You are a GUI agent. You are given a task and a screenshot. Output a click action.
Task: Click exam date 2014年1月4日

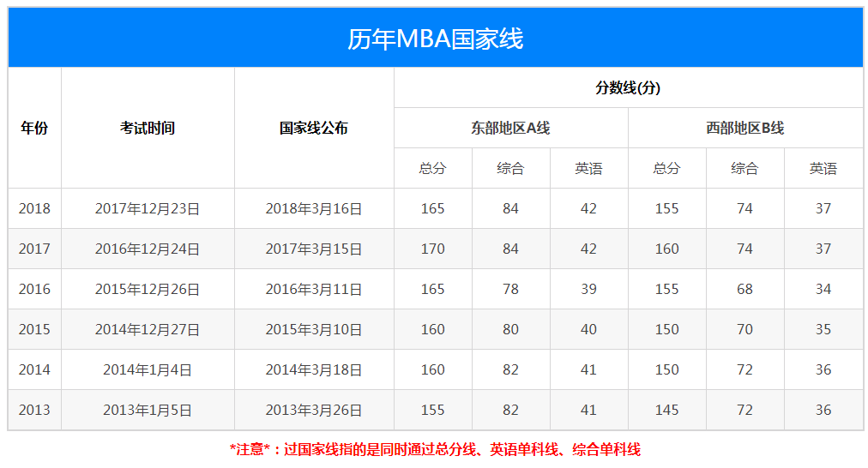148,369
